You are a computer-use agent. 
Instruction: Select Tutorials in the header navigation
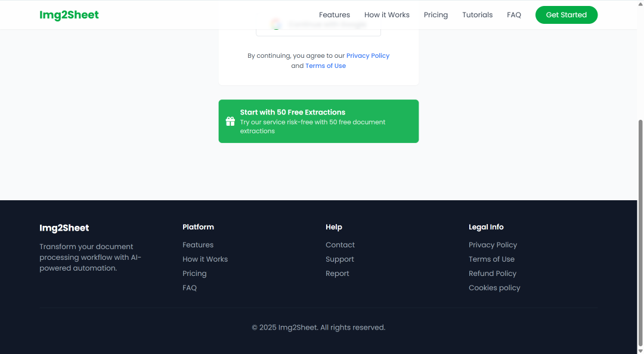477,15
